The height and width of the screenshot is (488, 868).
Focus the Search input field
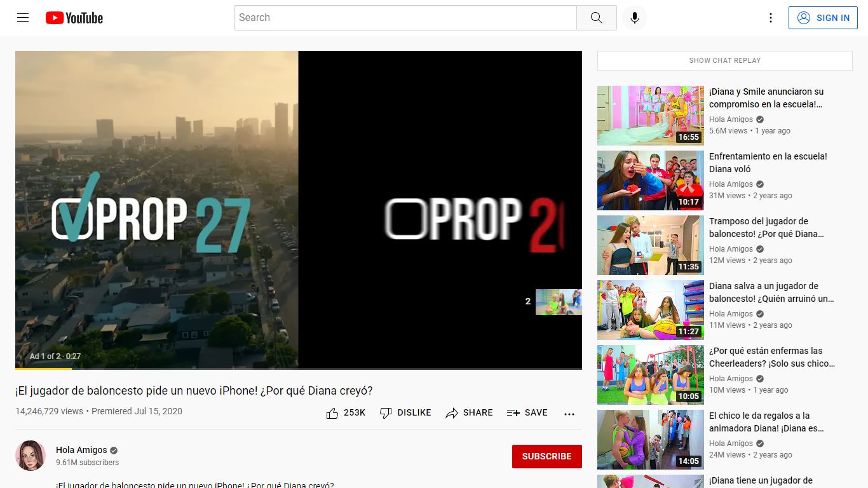405,18
